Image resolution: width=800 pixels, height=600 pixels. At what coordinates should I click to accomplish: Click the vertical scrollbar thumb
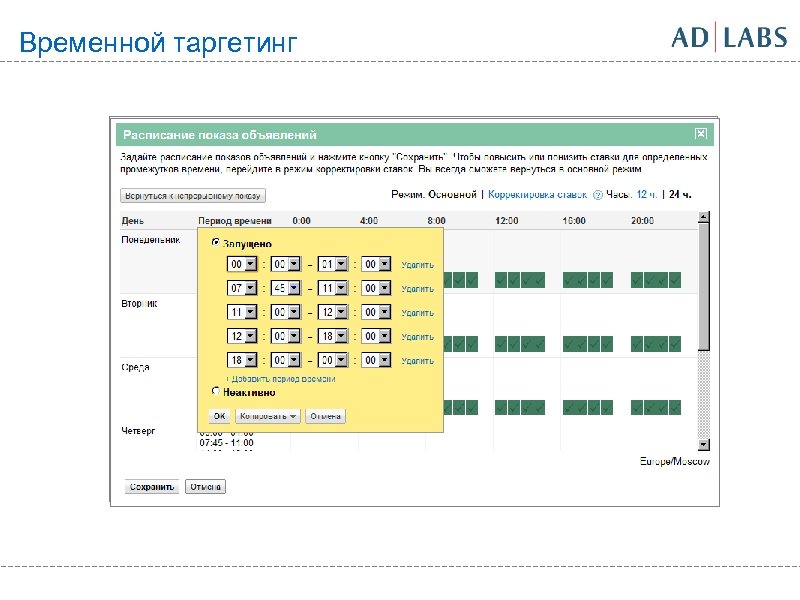pos(704,287)
